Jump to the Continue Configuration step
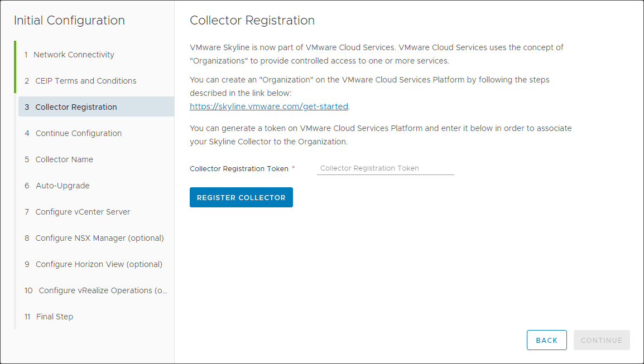The height and width of the screenshot is (364, 644). pyautogui.click(x=78, y=133)
